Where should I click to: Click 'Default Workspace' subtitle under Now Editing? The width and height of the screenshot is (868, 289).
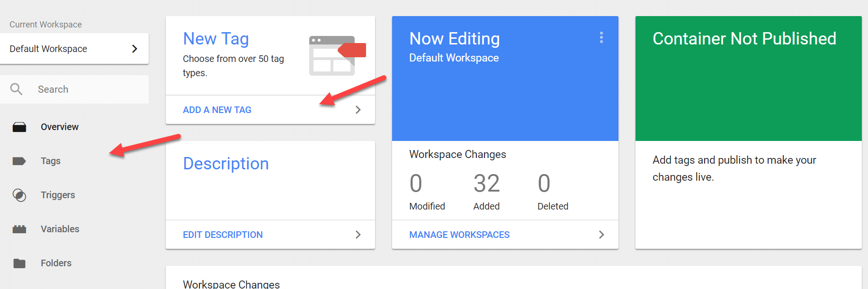[x=454, y=58]
